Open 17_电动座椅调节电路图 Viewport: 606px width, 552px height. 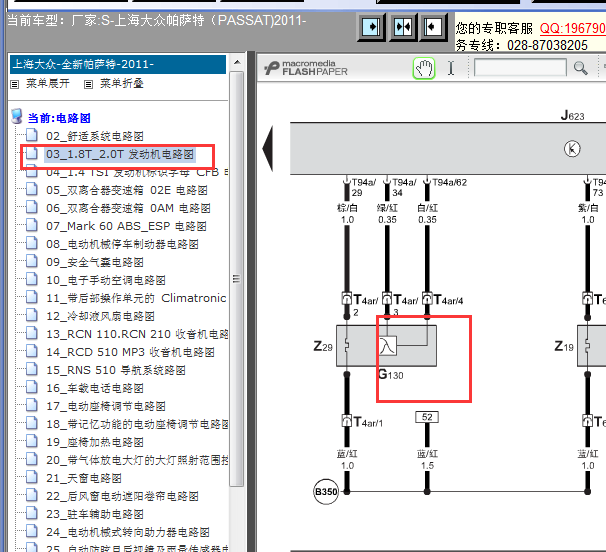tap(106, 406)
